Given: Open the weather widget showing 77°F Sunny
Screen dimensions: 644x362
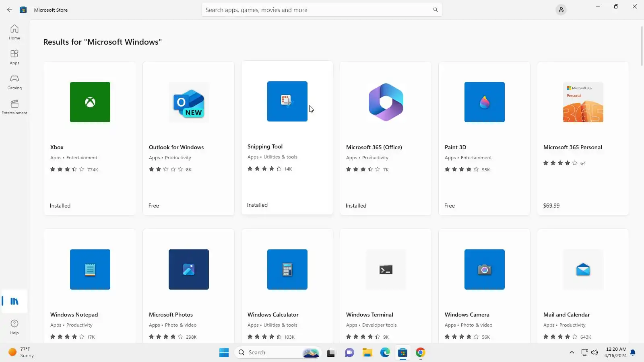Looking at the screenshot, I should (x=22, y=353).
